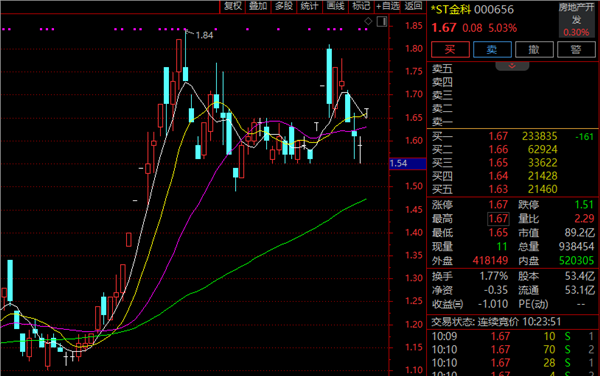
Task: Click the 返回 back button
Action: (414, 6)
